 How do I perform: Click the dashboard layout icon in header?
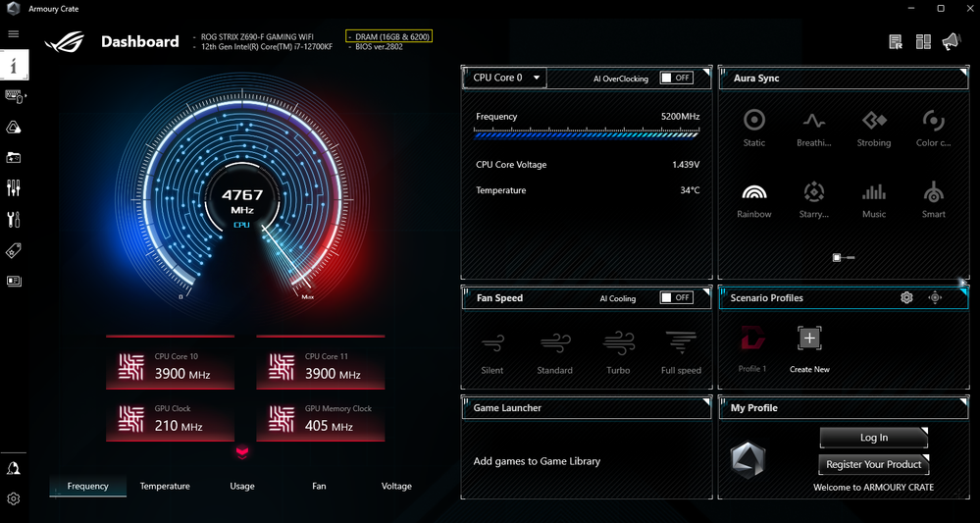coord(923,42)
